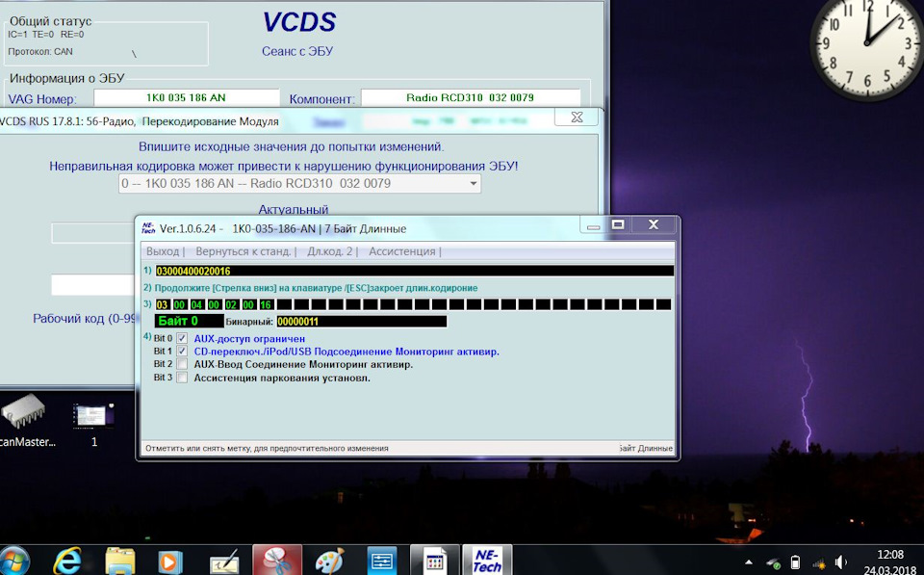This screenshot has height=575, width=924.
Task: Open the blue settings sliders taskbar icon
Action: tap(382, 561)
